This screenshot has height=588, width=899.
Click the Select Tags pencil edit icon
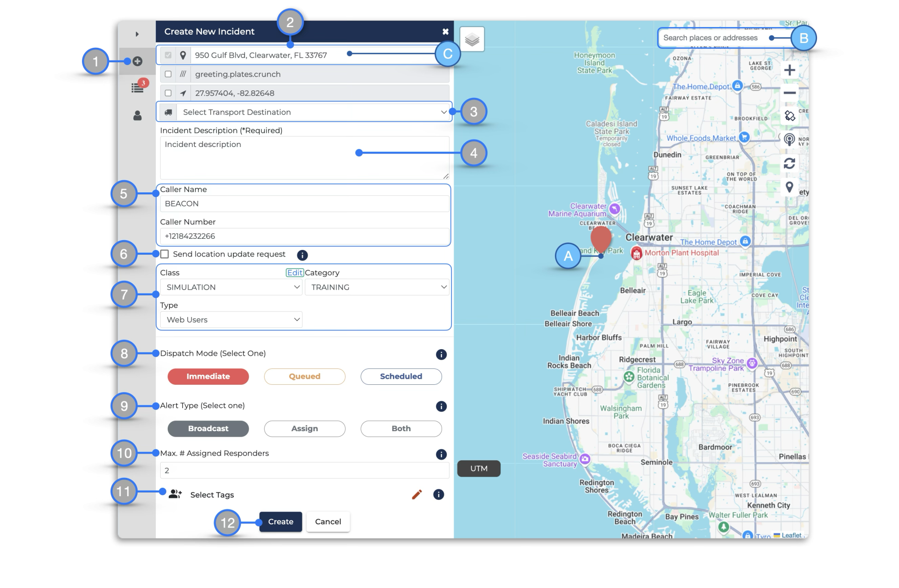[x=417, y=494]
